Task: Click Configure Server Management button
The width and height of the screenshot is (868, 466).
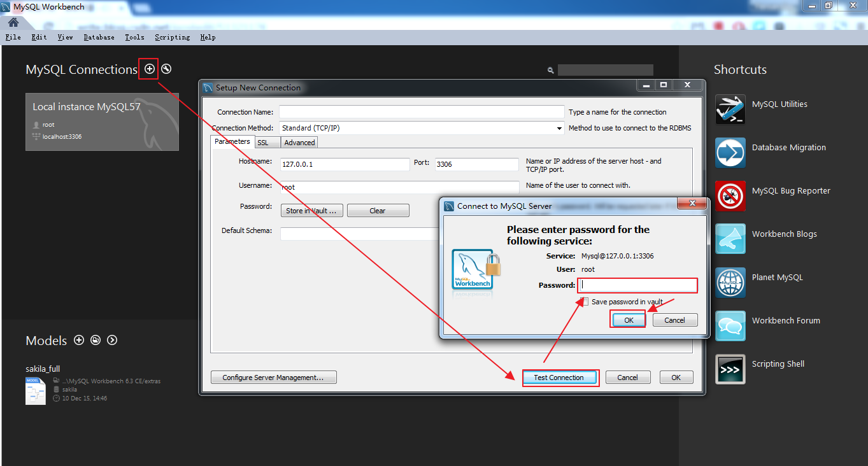Action: [x=273, y=378]
